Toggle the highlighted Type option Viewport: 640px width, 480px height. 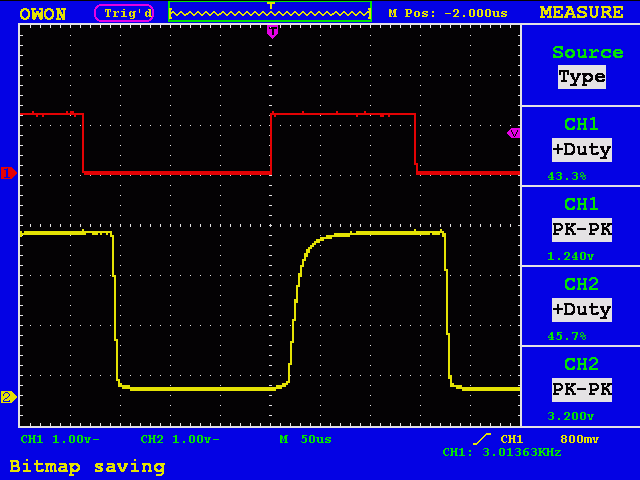[x=581, y=77]
